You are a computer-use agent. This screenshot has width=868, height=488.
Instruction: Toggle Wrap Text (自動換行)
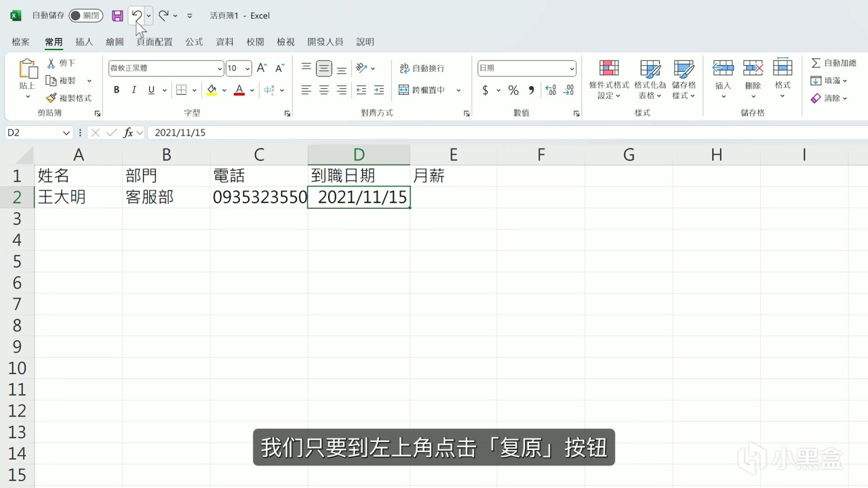coord(422,68)
